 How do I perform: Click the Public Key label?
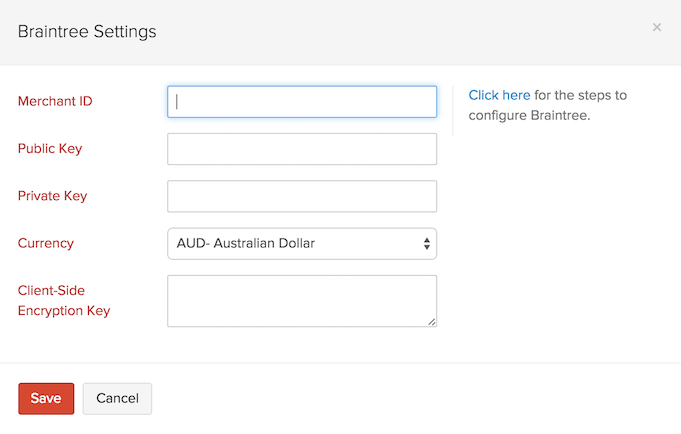click(x=50, y=149)
